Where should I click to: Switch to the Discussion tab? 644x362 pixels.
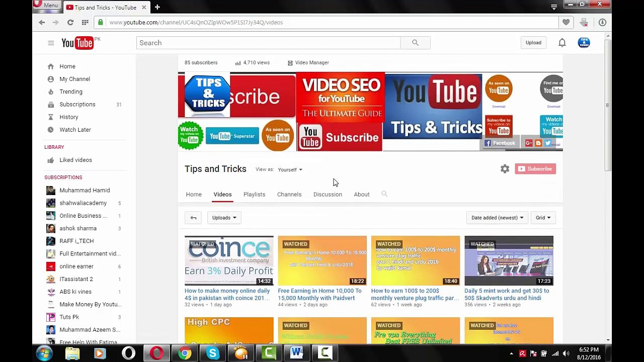[328, 194]
